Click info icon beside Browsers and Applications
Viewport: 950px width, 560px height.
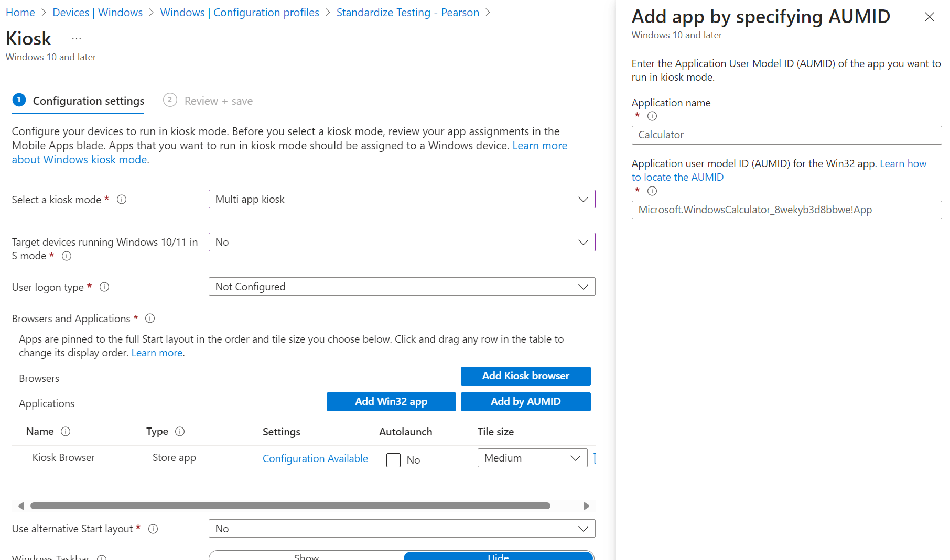coord(150,319)
